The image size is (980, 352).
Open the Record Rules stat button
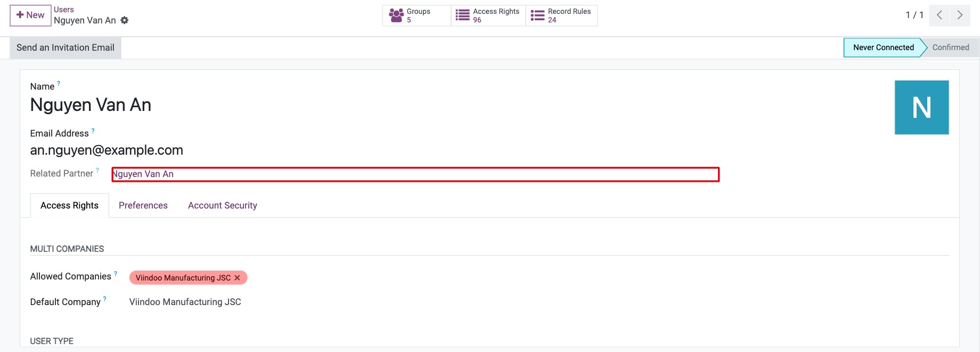pyautogui.click(x=561, y=15)
